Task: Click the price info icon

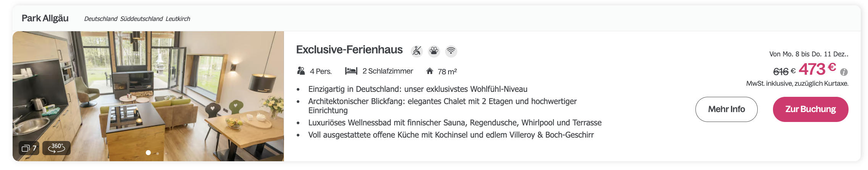Action: [844, 72]
